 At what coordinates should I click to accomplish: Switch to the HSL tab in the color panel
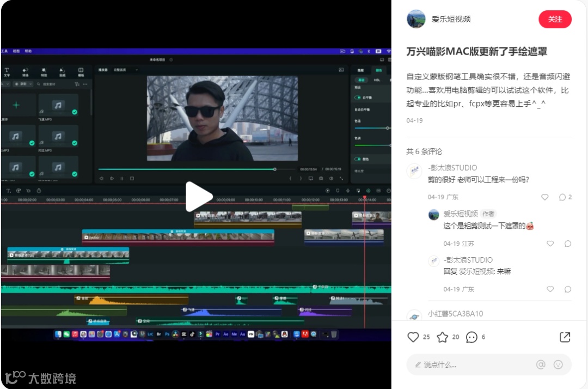pos(377,80)
